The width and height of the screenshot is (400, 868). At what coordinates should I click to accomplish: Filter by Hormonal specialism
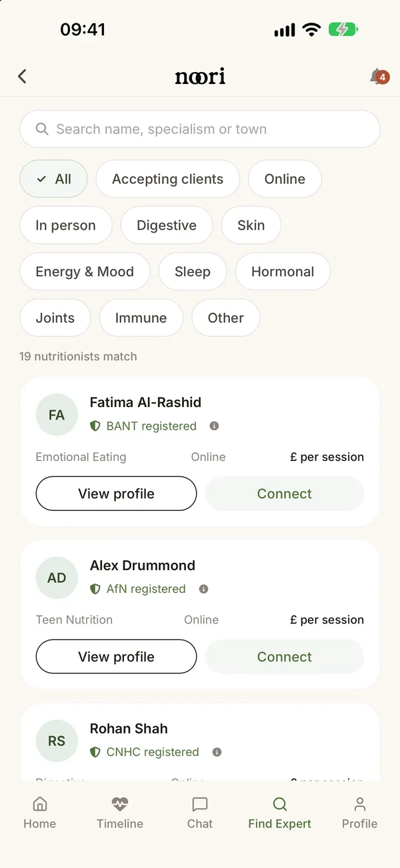pyautogui.click(x=283, y=272)
